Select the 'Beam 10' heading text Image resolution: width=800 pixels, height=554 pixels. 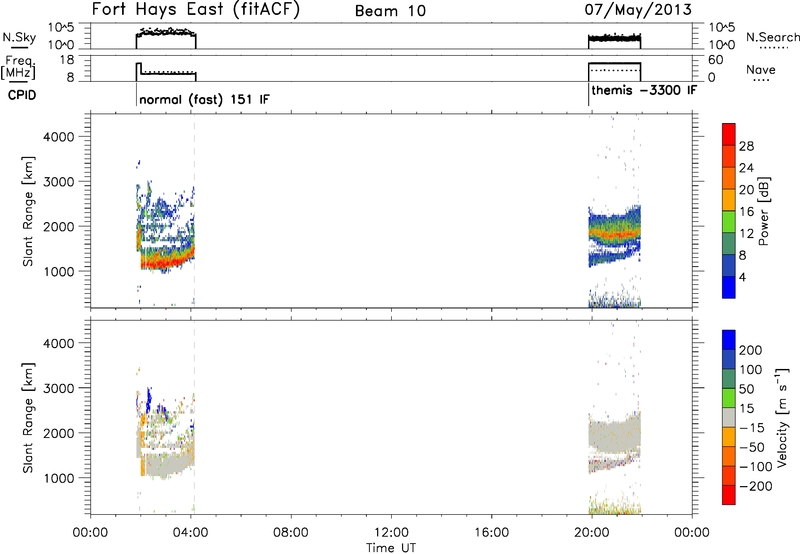[x=390, y=11]
